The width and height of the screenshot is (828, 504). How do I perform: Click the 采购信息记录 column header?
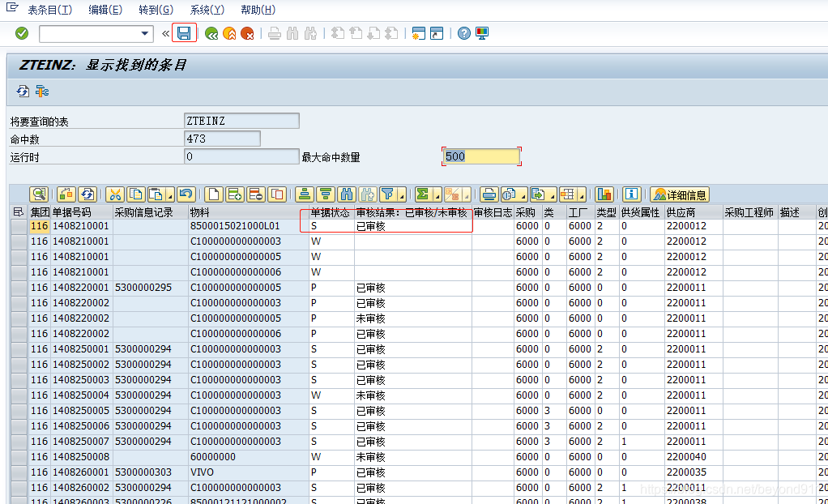coord(151,212)
